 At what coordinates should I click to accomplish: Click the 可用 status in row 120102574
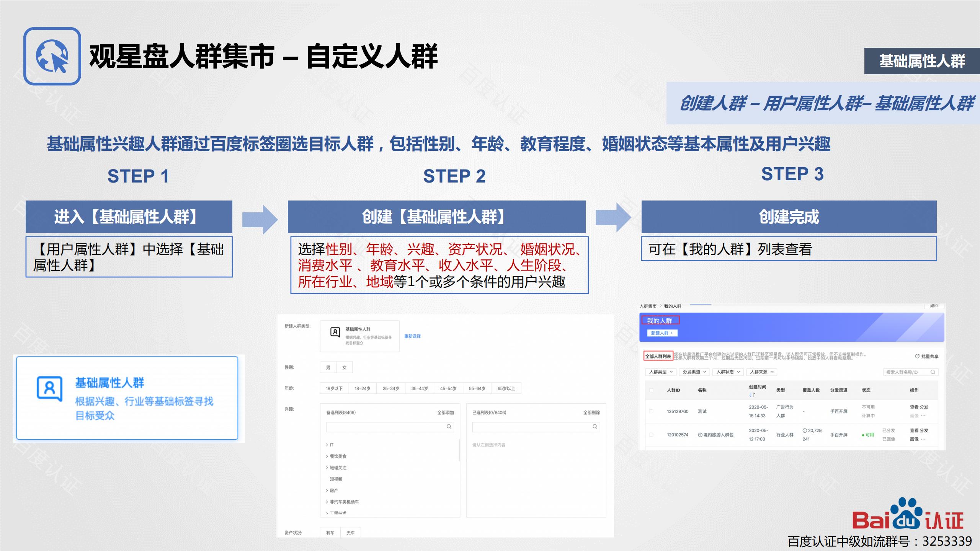tap(868, 435)
